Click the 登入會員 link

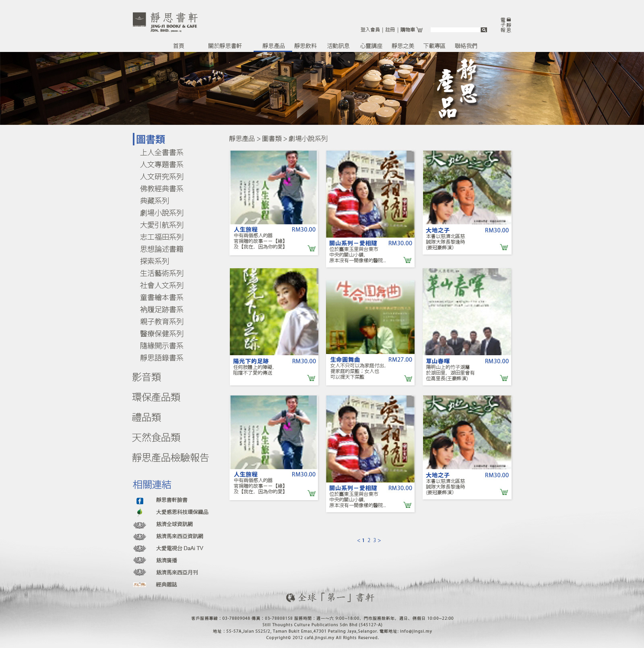pyautogui.click(x=370, y=30)
